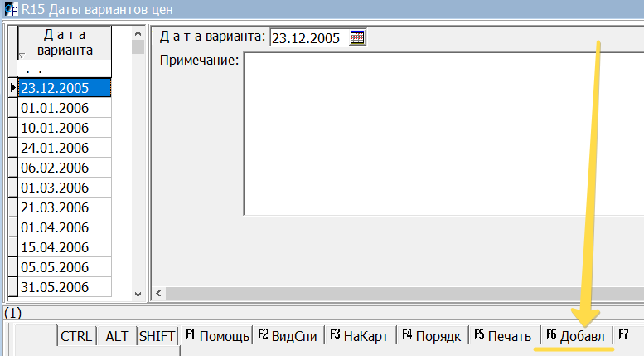Viewport: 644px width, 356px height.
Task: Click the F5 Печать print button
Action: tap(504, 335)
